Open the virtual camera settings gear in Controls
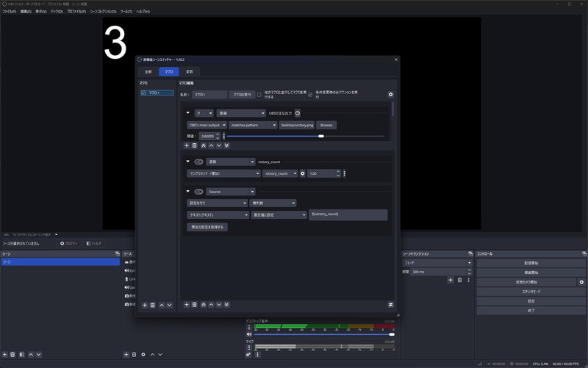The width and height of the screenshot is (588, 368). [x=581, y=282]
